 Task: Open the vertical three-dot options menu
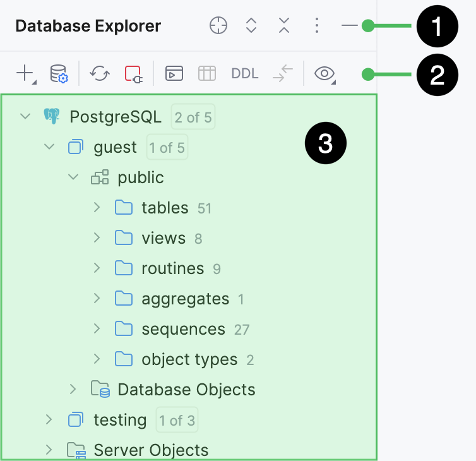(x=317, y=26)
